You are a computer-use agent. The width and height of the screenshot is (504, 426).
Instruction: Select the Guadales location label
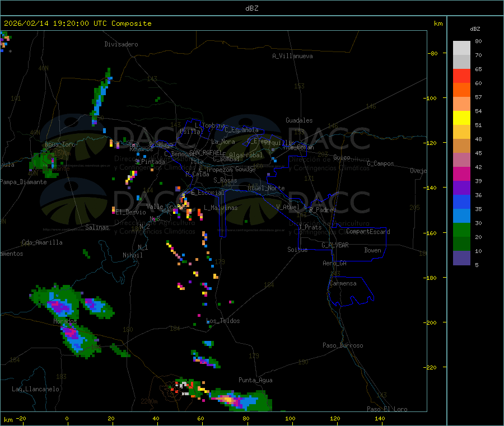pyautogui.click(x=299, y=120)
